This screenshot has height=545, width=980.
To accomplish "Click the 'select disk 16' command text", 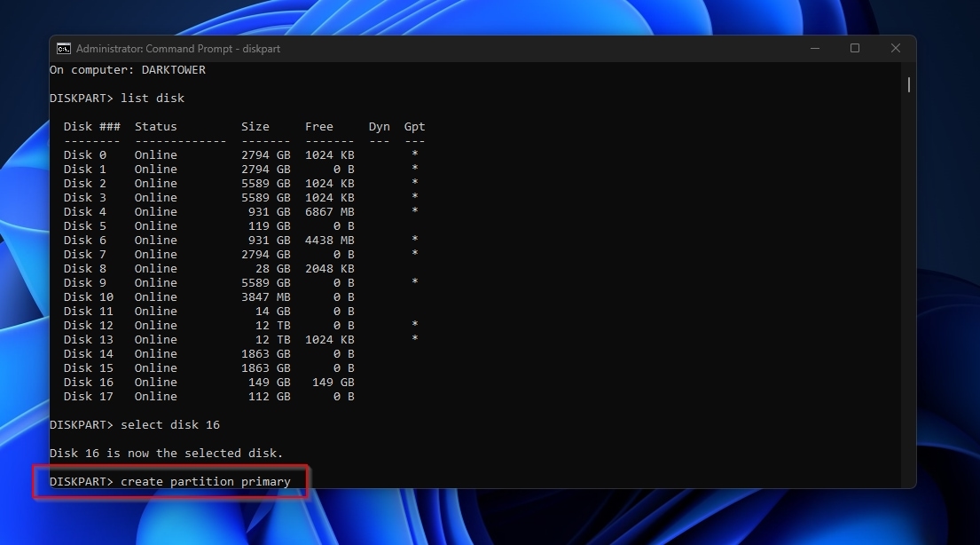I will click(170, 425).
